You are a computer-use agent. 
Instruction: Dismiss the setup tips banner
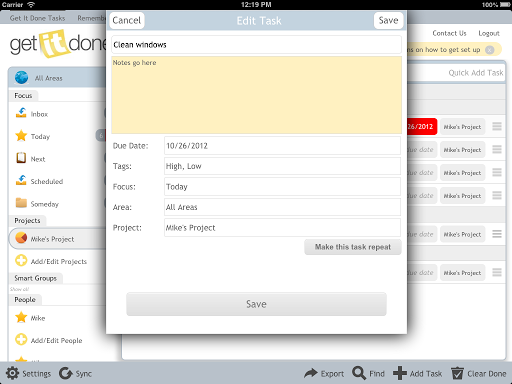point(490,50)
